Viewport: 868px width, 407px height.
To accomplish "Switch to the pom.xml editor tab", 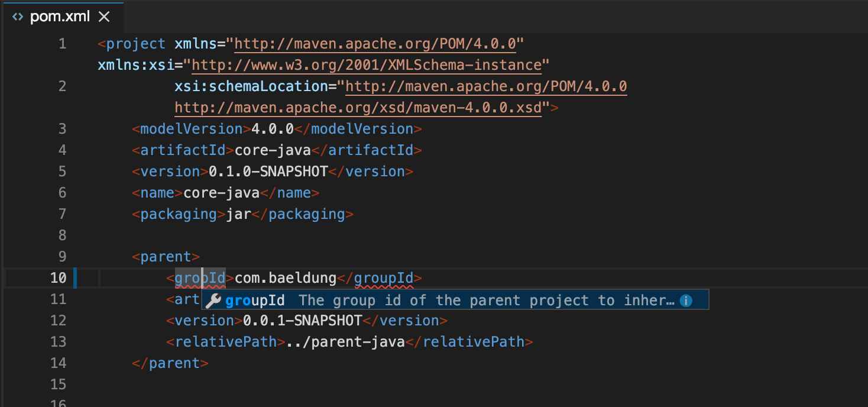I will (x=59, y=17).
